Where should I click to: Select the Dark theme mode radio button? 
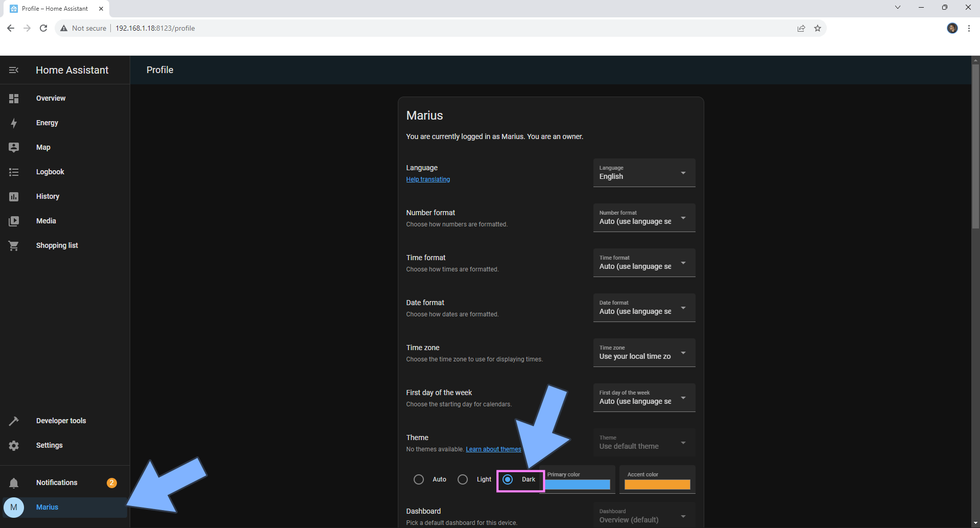508,479
